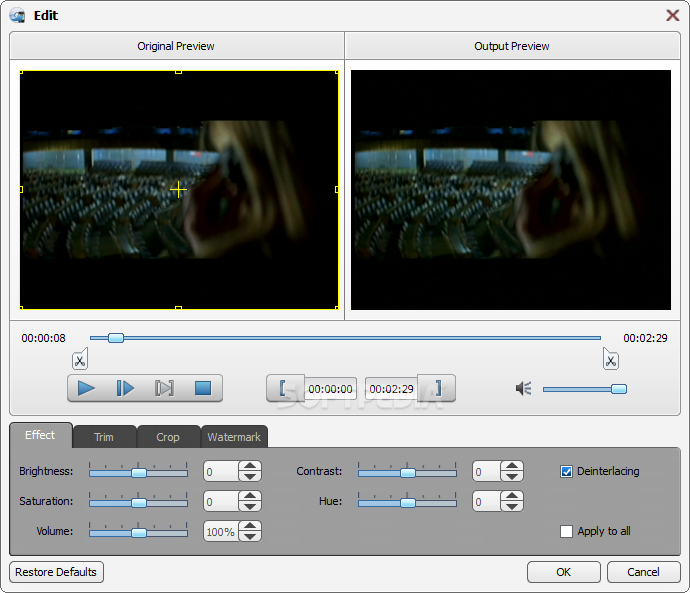690x593 pixels.
Task: Increase Saturation with up arrow
Action: click(250, 496)
